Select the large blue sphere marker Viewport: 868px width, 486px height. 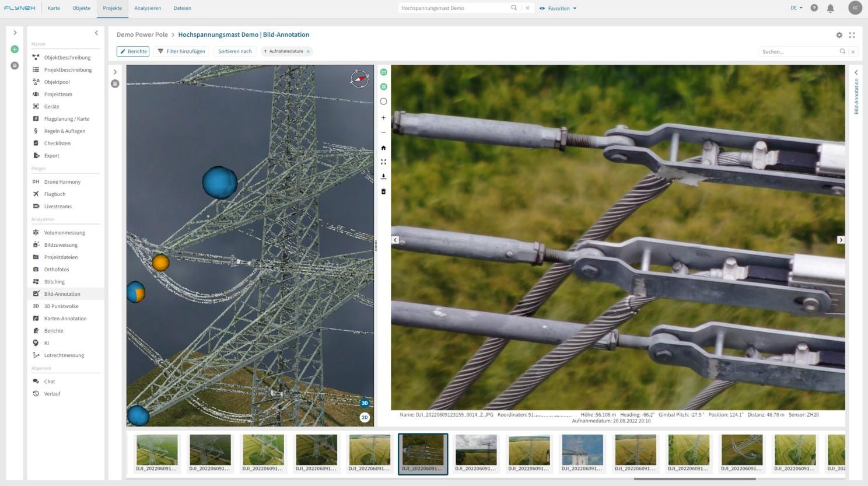click(x=220, y=182)
